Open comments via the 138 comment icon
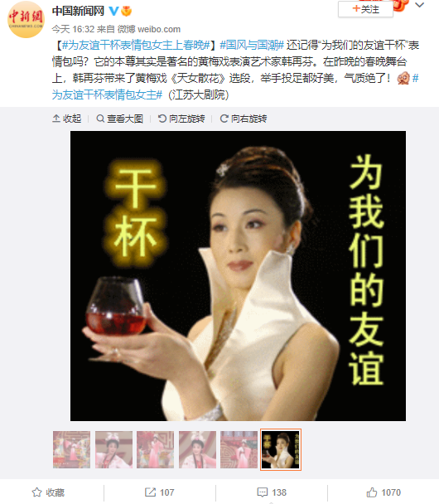439x504 pixels. 272,492
